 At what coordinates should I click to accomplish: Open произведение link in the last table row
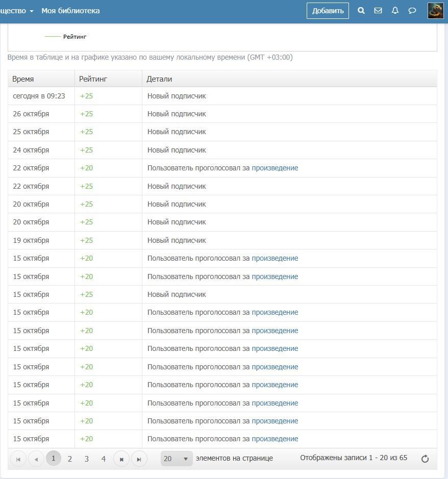coord(275,439)
